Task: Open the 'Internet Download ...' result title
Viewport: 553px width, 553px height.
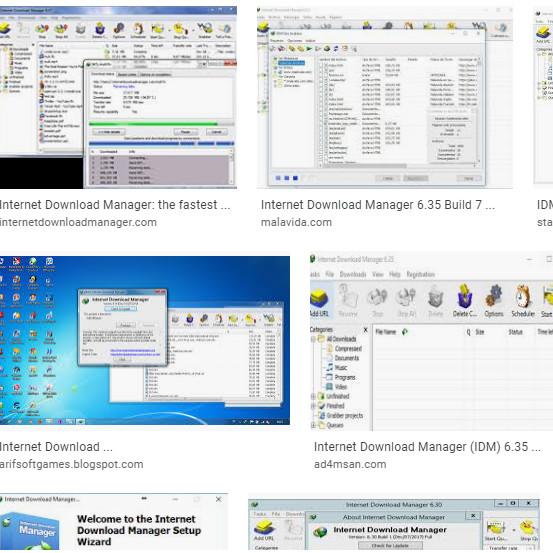Action: 56,447
